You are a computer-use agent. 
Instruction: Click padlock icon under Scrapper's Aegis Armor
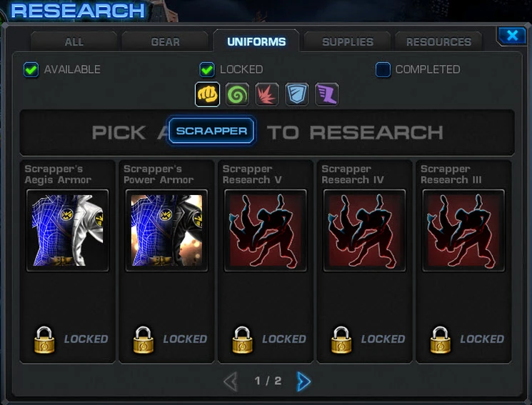coord(44,340)
